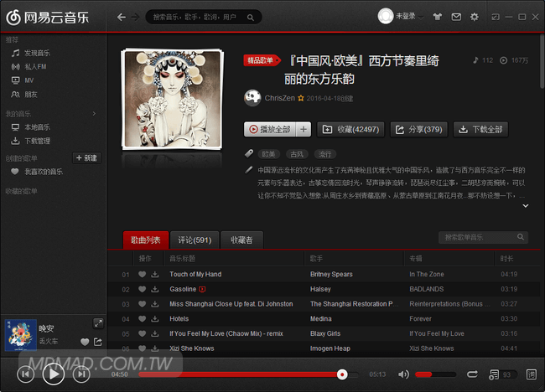Toggle the loop playback mode icon
The image size is (545, 392).
click(472, 374)
